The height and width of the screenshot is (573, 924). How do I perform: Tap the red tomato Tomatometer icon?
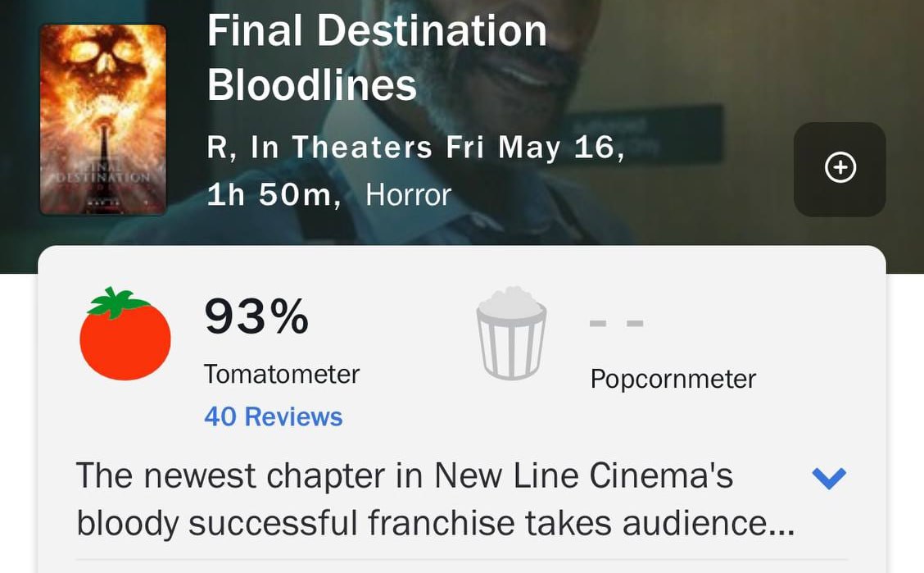[x=125, y=334]
